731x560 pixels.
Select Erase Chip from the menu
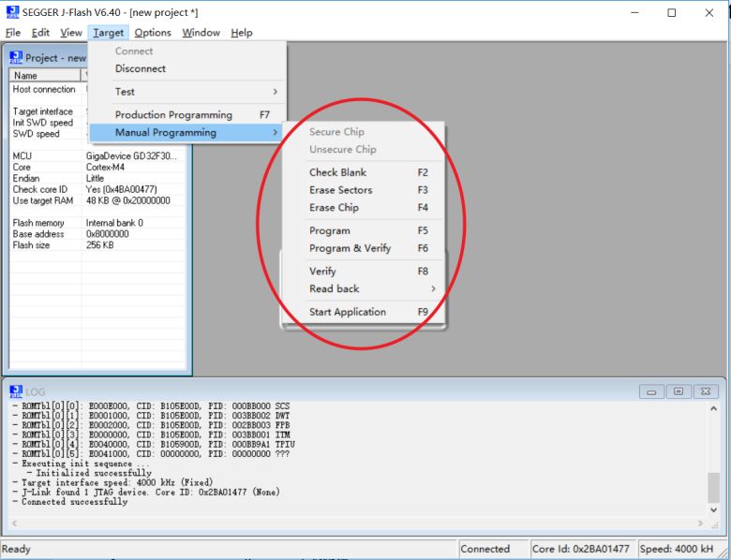pyautogui.click(x=335, y=208)
